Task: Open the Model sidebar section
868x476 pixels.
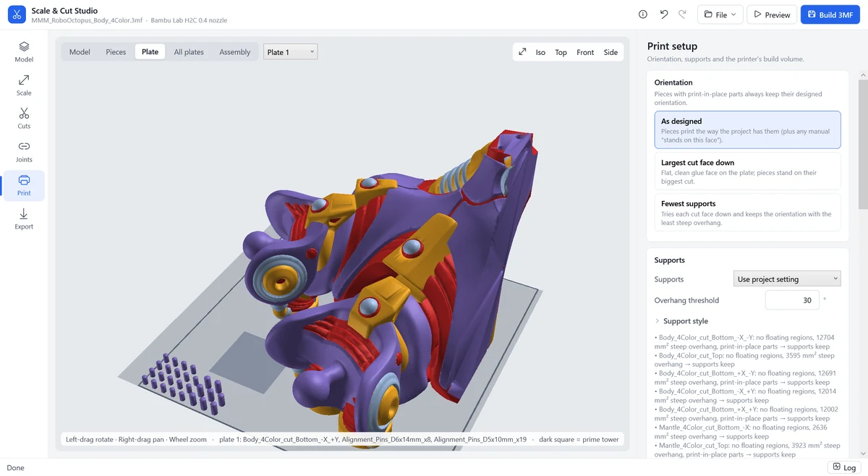Action: (x=24, y=52)
